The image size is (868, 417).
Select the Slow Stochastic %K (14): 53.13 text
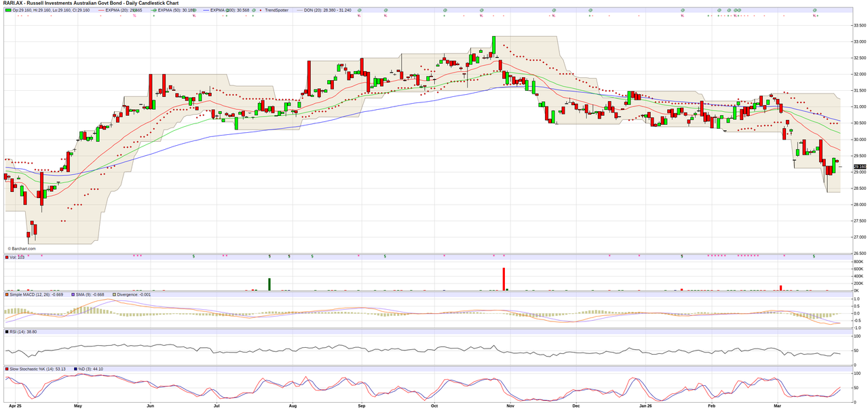[x=39, y=369]
